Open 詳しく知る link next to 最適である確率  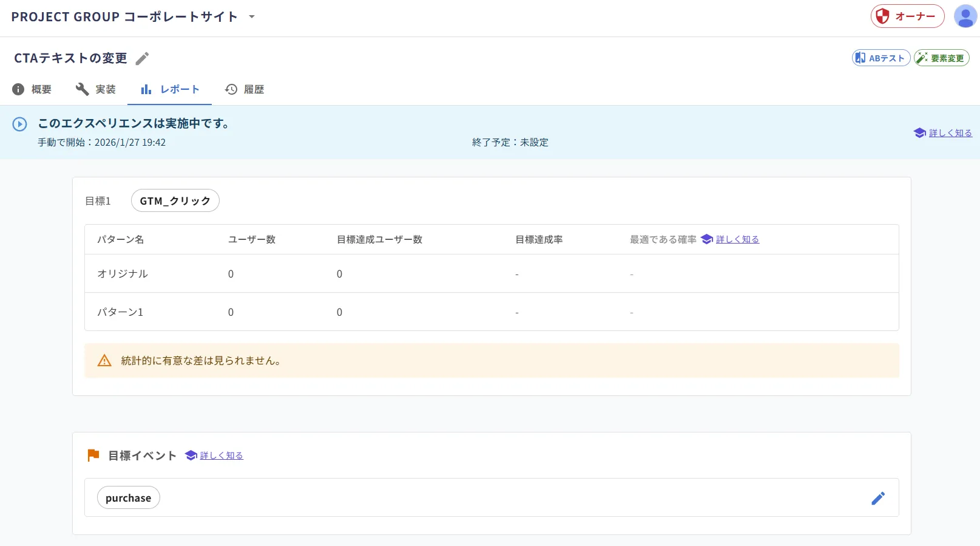[737, 239]
